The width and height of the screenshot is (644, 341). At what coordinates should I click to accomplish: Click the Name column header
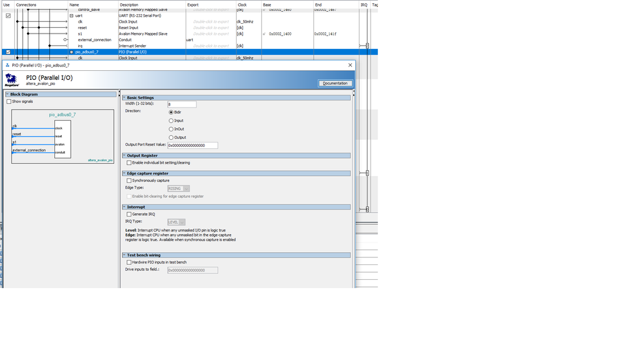click(74, 5)
